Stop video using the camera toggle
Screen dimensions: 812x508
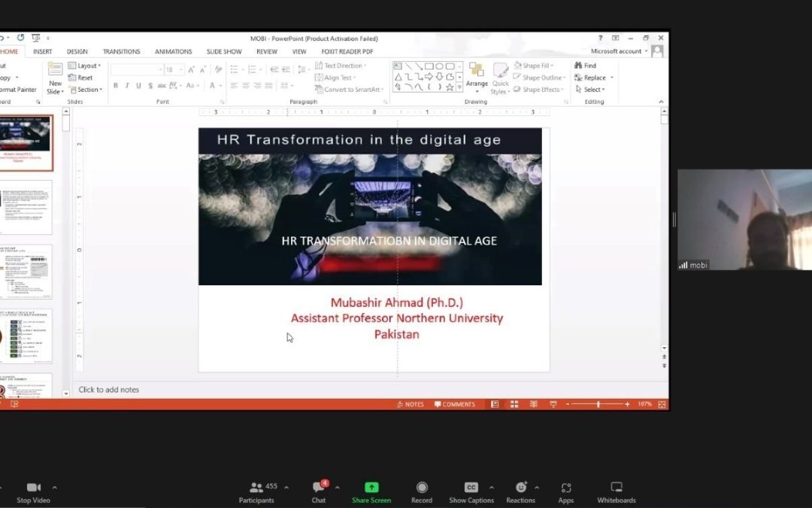(33, 488)
